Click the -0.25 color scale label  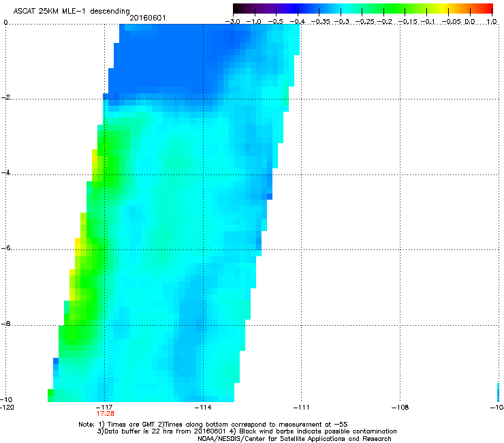tap(365, 22)
